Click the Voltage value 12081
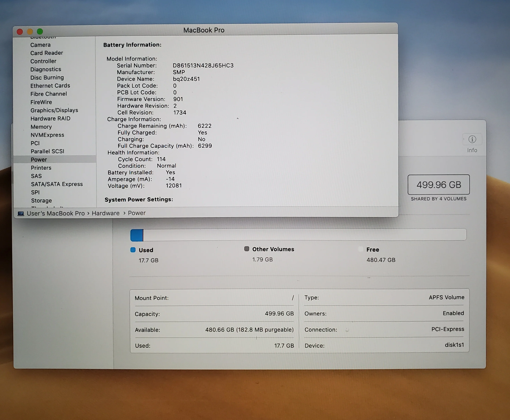Image resolution: width=510 pixels, height=420 pixels. coord(174,186)
